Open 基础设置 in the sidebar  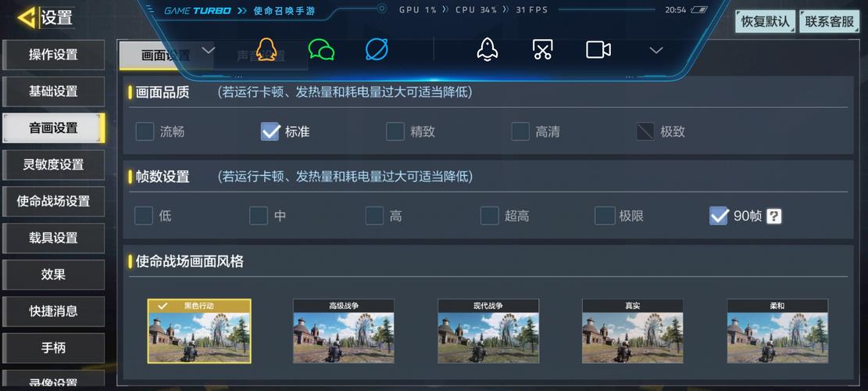tap(53, 91)
